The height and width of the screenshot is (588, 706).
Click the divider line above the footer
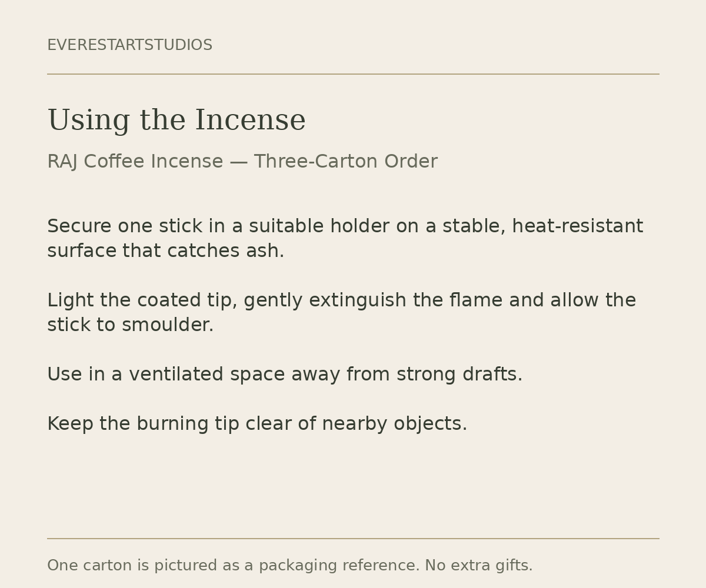click(x=353, y=539)
